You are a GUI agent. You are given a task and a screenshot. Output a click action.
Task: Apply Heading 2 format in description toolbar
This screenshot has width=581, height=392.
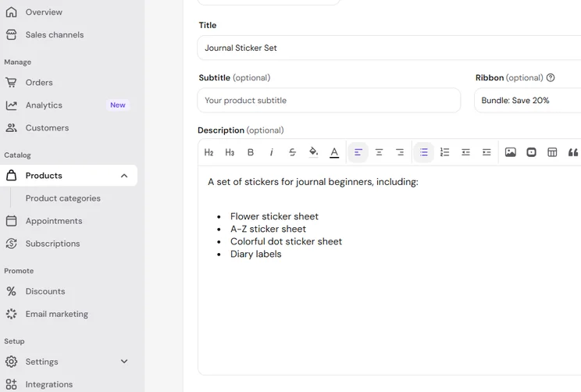tap(209, 152)
